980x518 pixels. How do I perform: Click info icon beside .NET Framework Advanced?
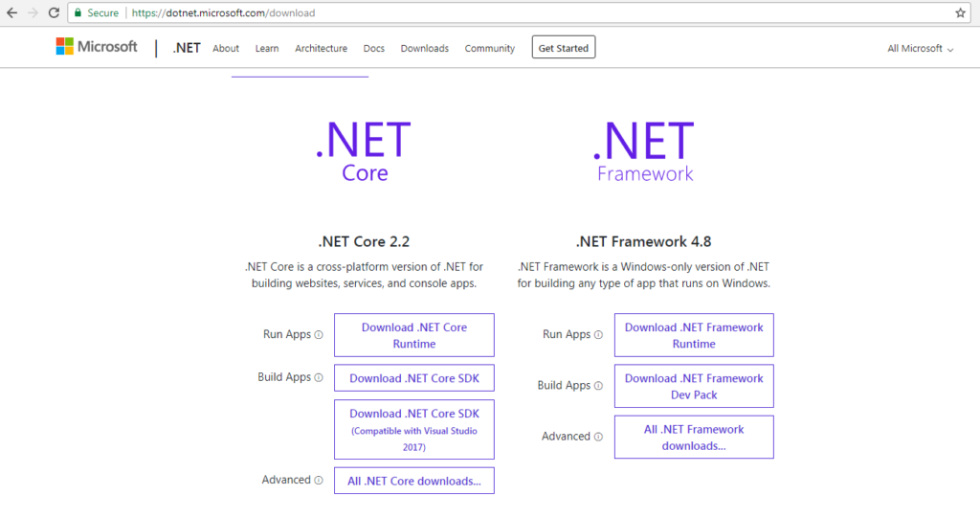(x=599, y=437)
